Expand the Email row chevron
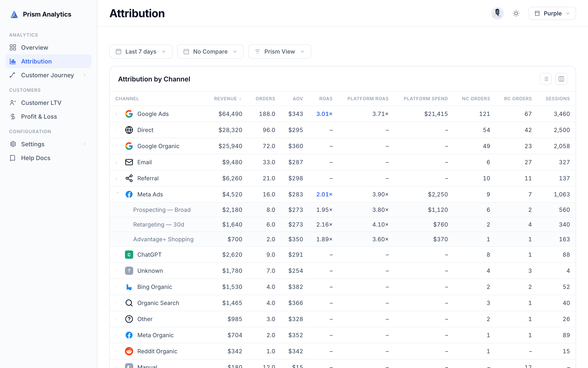This screenshot has height=368, width=588. (x=116, y=162)
